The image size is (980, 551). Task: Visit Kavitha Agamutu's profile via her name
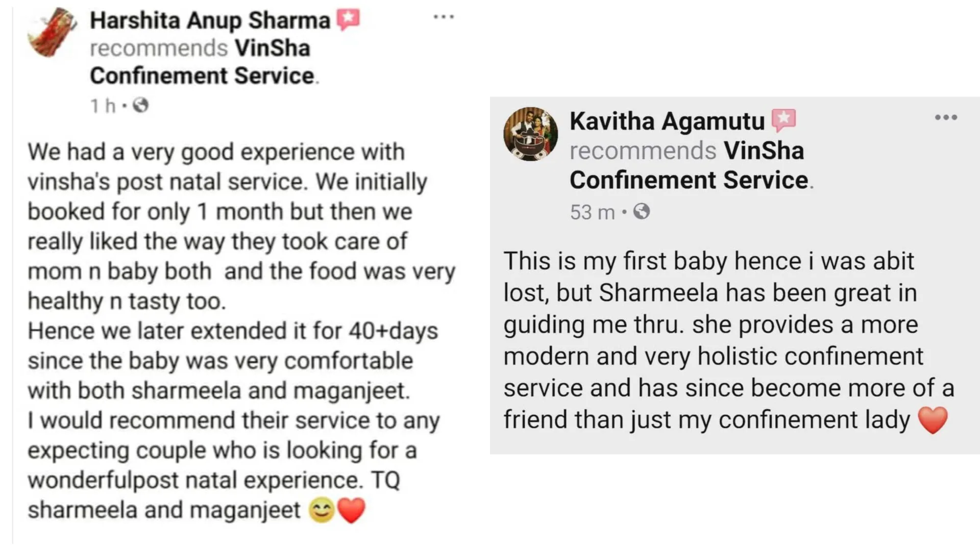(667, 121)
